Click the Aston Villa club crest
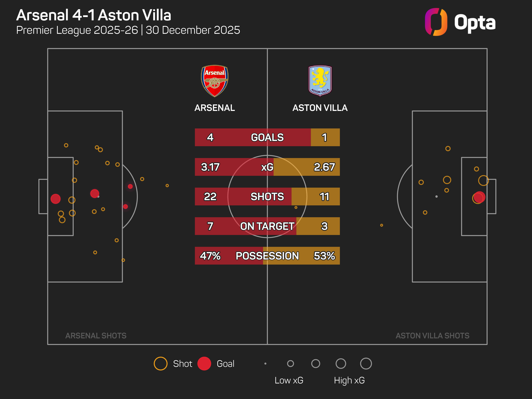532x399 pixels. (x=320, y=81)
